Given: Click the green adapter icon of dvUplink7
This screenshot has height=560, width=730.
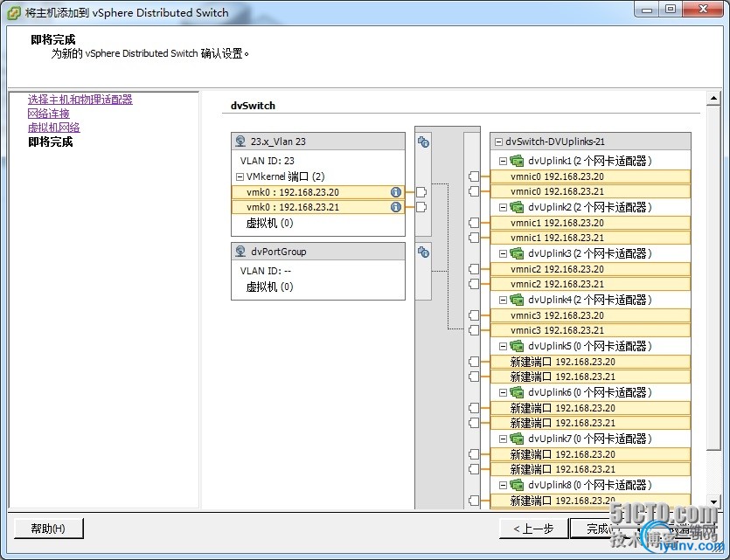Looking at the screenshot, I should pos(517,439).
